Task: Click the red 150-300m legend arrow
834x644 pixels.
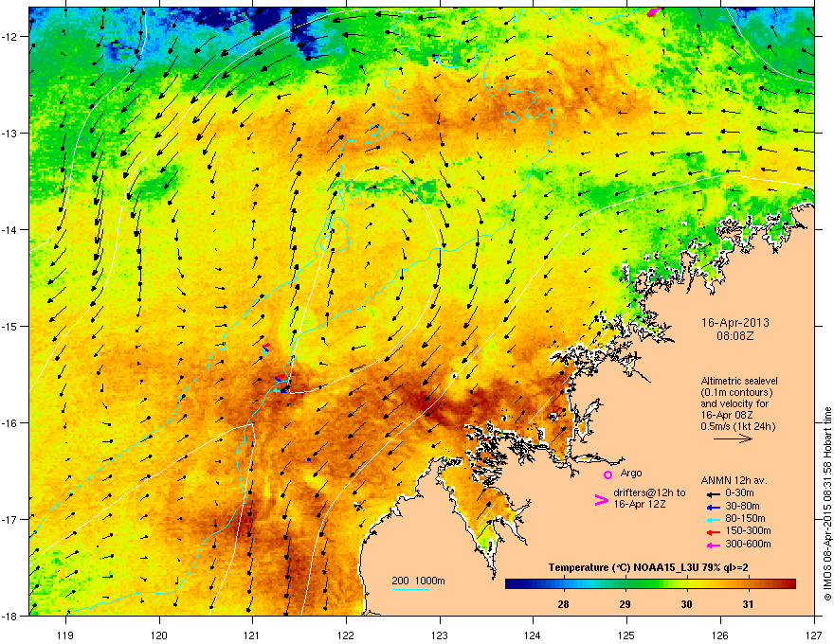Action: click(714, 532)
